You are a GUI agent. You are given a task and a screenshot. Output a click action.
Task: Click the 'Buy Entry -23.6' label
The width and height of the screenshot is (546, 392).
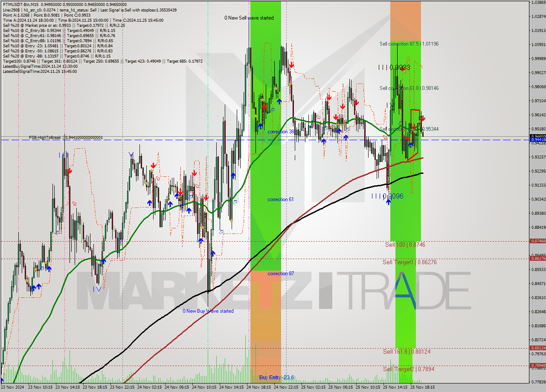(x=276, y=378)
